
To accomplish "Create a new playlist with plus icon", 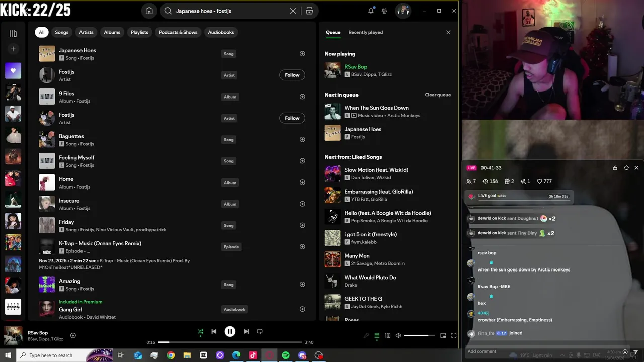I will [13, 49].
